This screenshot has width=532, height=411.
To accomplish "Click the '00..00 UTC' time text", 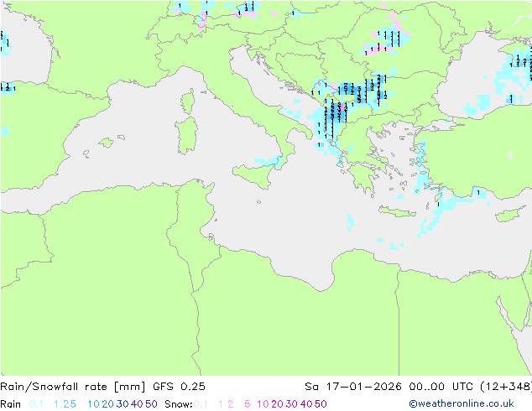I will coord(441,387).
